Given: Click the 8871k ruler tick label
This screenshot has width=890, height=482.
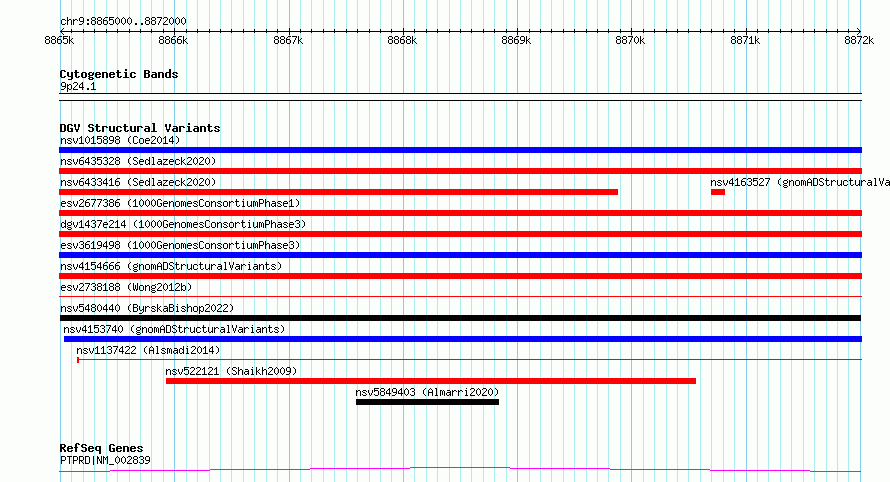Looking at the screenshot, I should point(745,40).
